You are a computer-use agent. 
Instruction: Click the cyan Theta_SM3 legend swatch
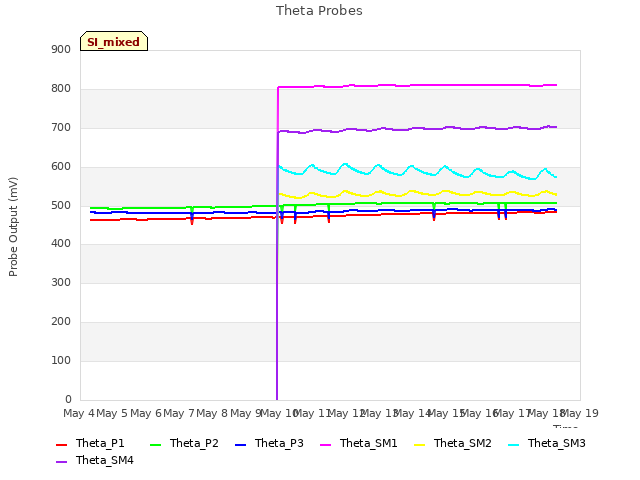click(x=513, y=444)
